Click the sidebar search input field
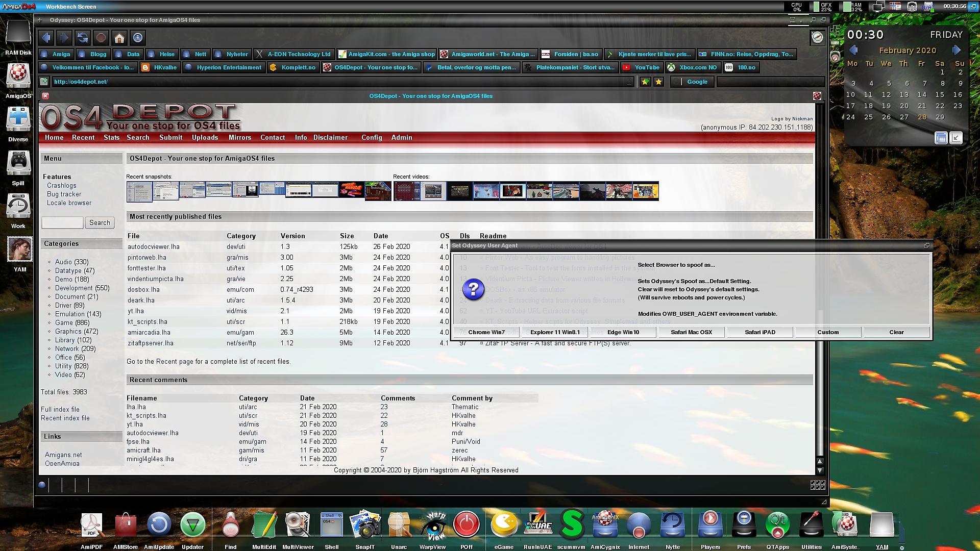Image resolution: width=980 pixels, height=551 pixels. 62,223
